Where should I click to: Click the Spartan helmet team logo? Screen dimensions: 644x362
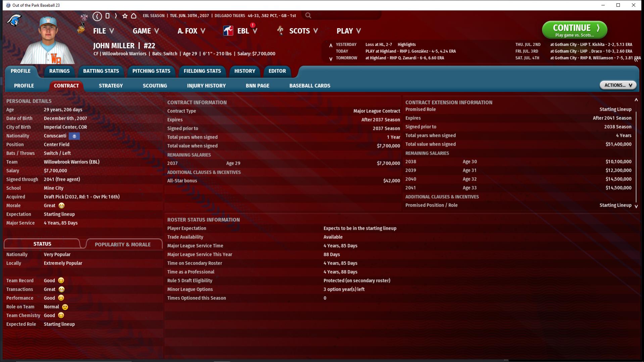pyautogui.click(x=14, y=20)
